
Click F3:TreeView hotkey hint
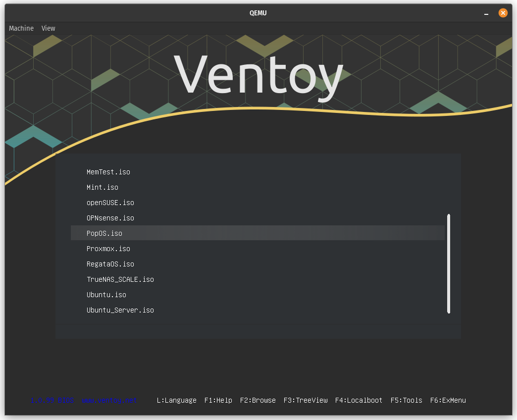click(x=306, y=400)
